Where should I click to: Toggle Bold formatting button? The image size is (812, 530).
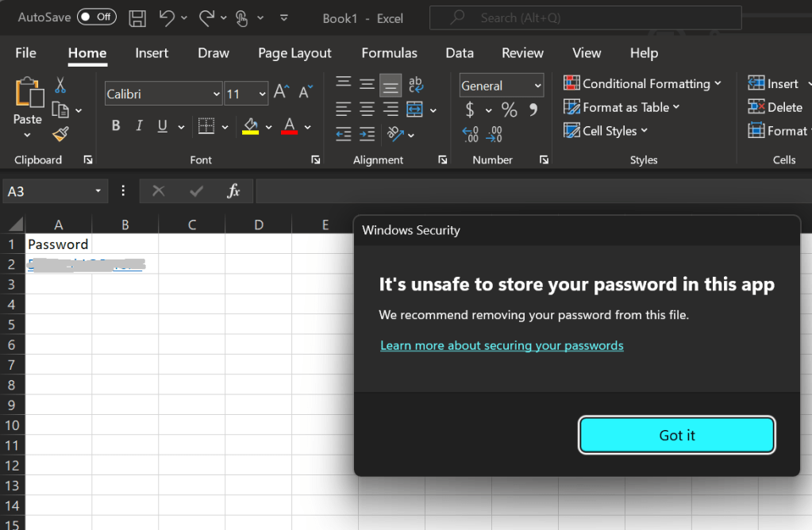(x=116, y=126)
